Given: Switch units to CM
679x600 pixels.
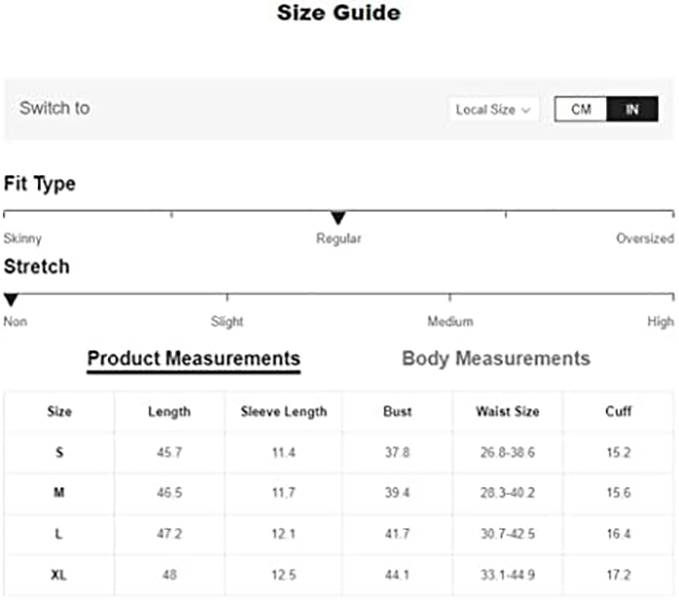Looking at the screenshot, I should pyautogui.click(x=581, y=109).
